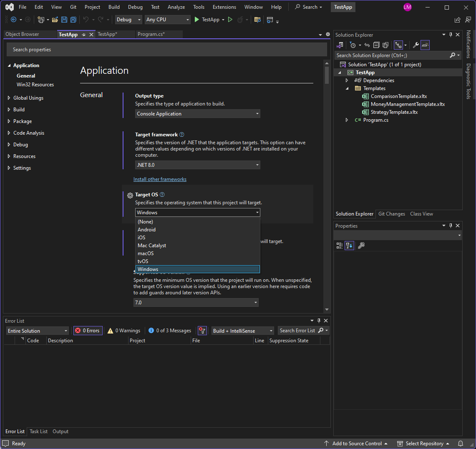Switch to the Git Changes tab
This screenshot has height=449, width=476.
[x=391, y=214]
